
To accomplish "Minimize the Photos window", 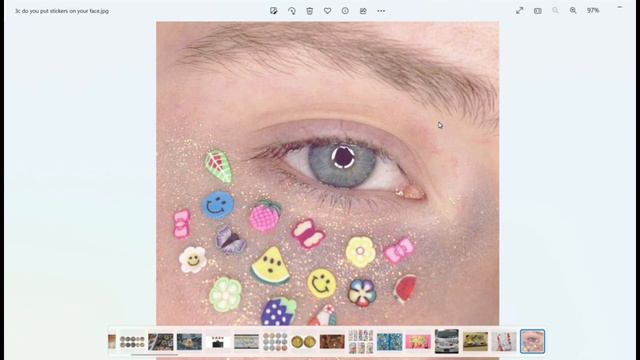I will pos(620,7).
